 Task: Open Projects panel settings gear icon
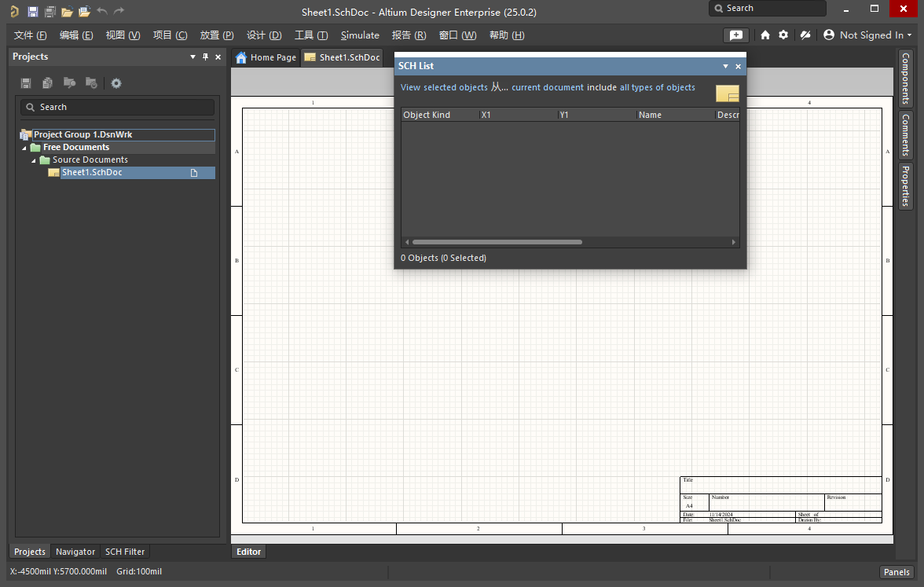(x=116, y=83)
